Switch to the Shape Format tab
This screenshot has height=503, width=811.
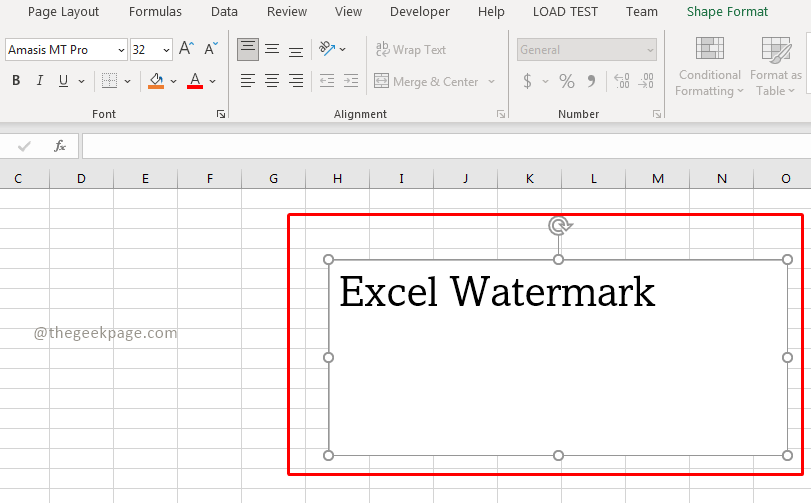pyautogui.click(x=727, y=12)
